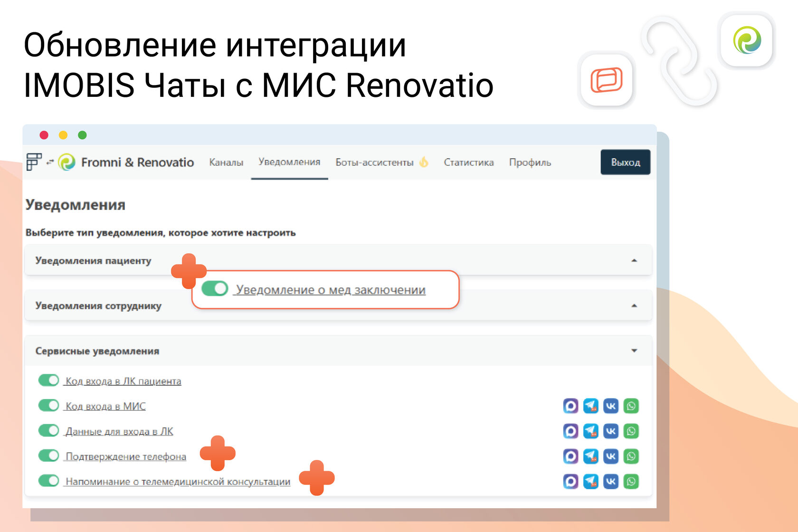
Task: Click the Данные для входа в ЛК link
Action: coord(119,431)
